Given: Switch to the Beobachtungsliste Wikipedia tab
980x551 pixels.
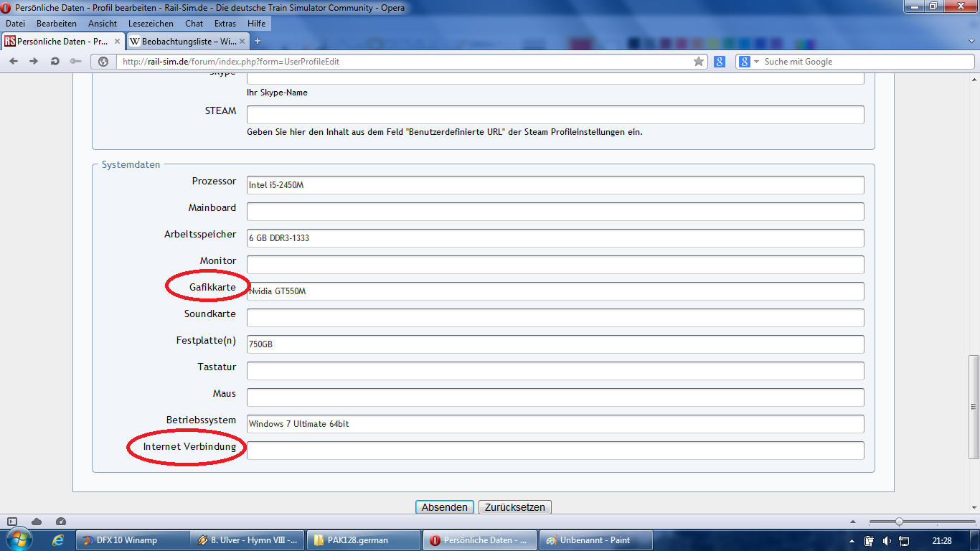Looking at the screenshot, I should pos(188,42).
